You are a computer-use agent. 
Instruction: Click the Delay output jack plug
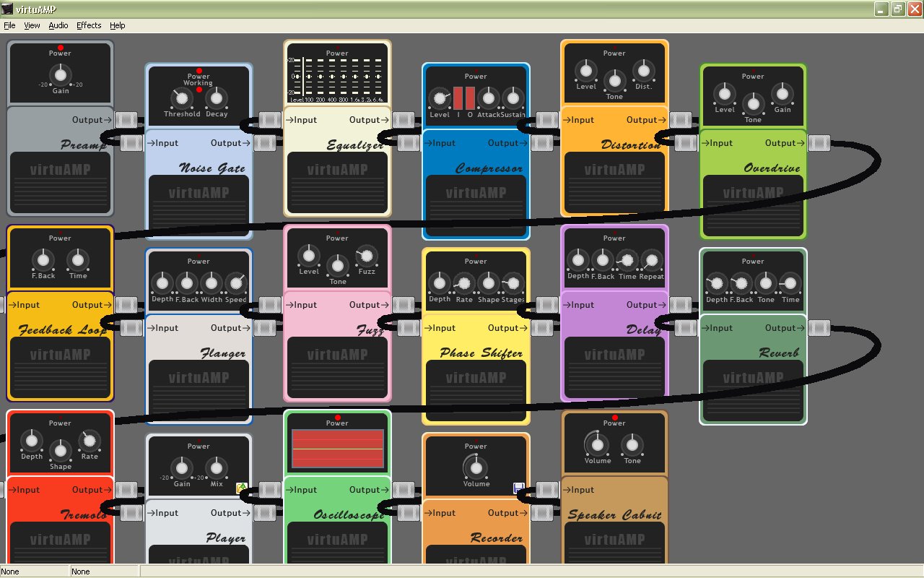point(680,305)
